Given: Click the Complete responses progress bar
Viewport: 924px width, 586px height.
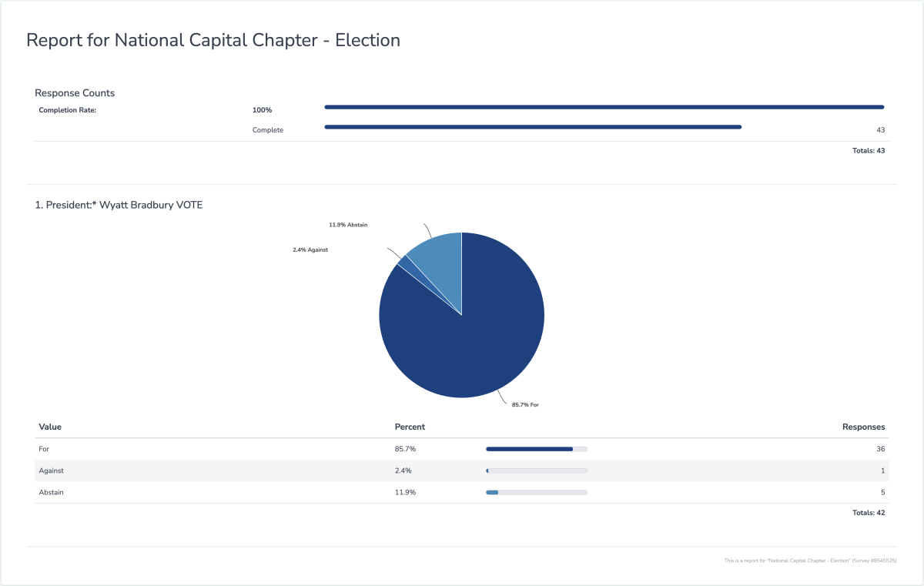Looking at the screenshot, I should pos(533,127).
